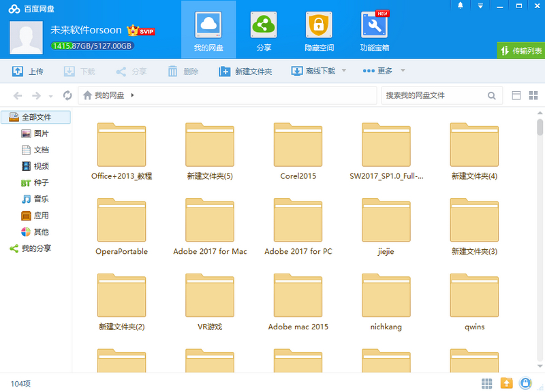Switch to the 隐藏空间 (Hidden Space) tab

pyautogui.click(x=319, y=31)
